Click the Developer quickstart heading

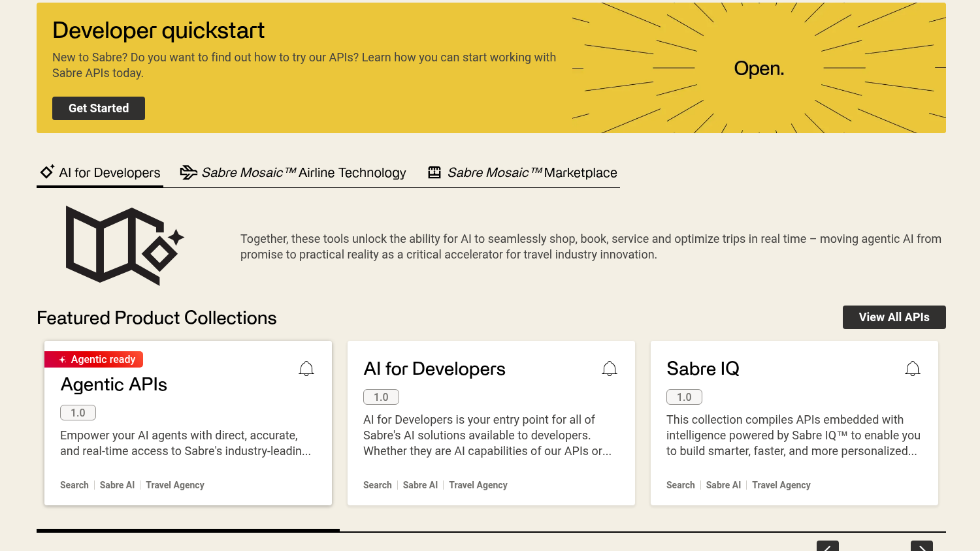point(159,31)
